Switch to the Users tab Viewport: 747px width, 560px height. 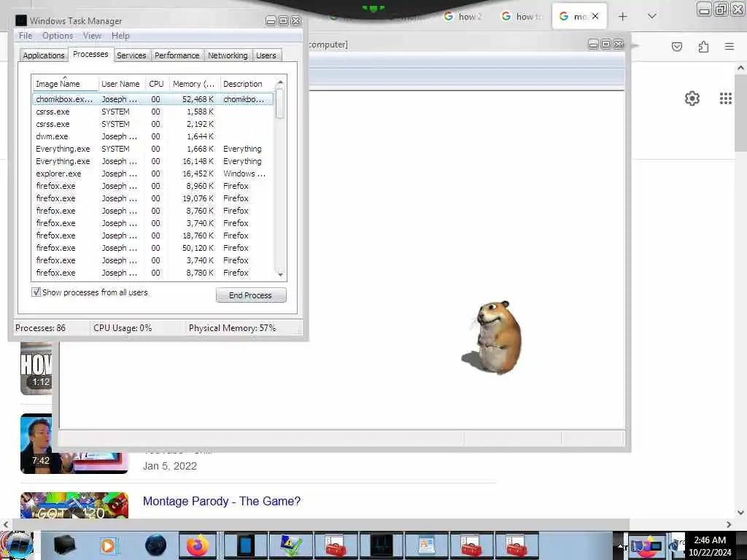[x=266, y=55]
